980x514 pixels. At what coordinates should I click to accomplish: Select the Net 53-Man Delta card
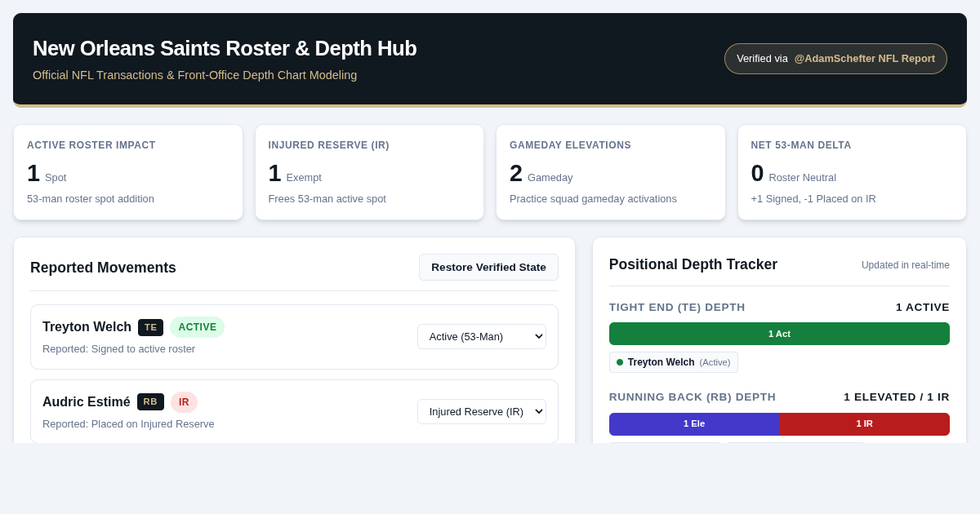click(x=852, y=172)
